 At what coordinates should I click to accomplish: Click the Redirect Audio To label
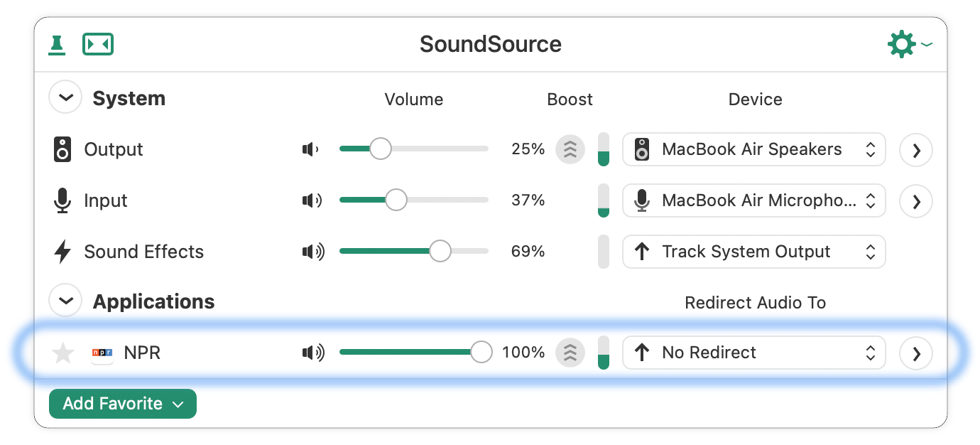[x=755, y=303]
